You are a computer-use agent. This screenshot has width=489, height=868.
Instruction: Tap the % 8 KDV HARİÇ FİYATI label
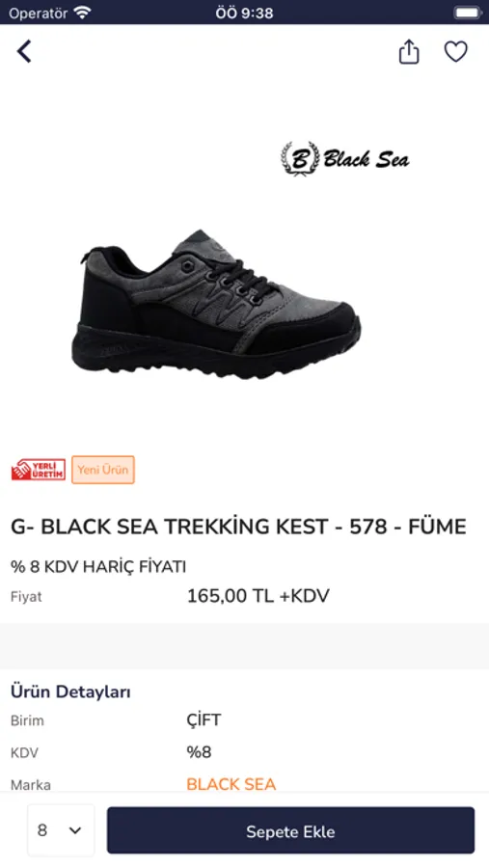point(98,567)
